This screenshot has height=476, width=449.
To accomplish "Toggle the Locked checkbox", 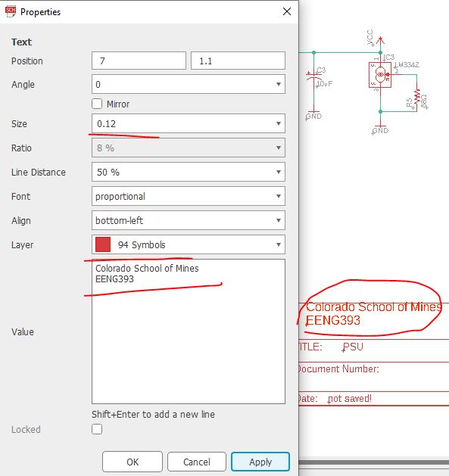I will [97, 429].
